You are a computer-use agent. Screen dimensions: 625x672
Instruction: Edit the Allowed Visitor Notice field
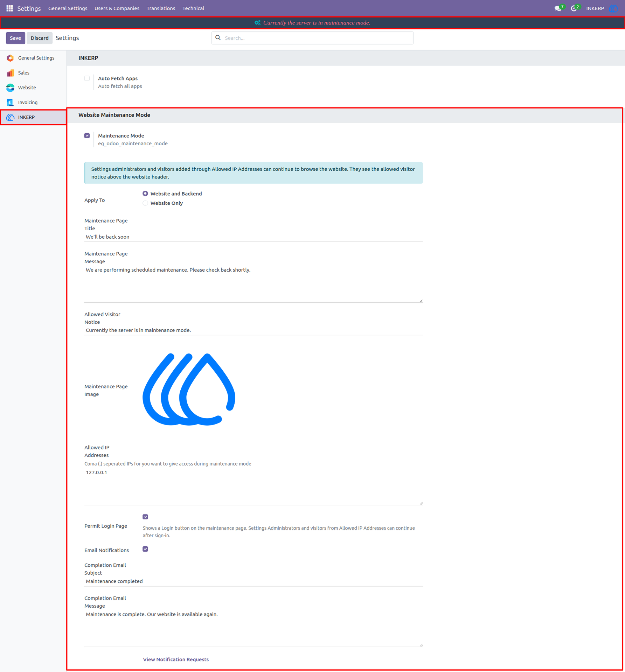click(254, 330)
